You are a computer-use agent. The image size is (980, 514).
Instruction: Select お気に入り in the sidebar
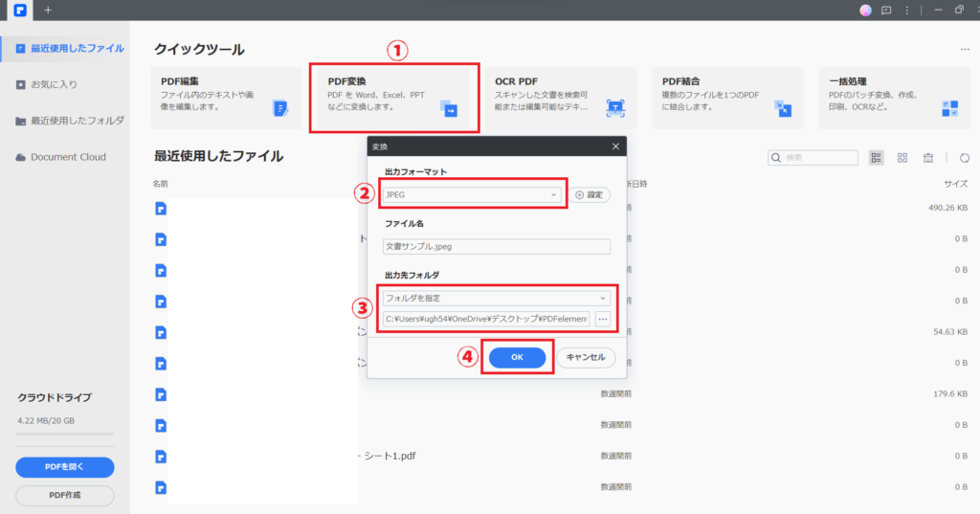coord(54,84)
